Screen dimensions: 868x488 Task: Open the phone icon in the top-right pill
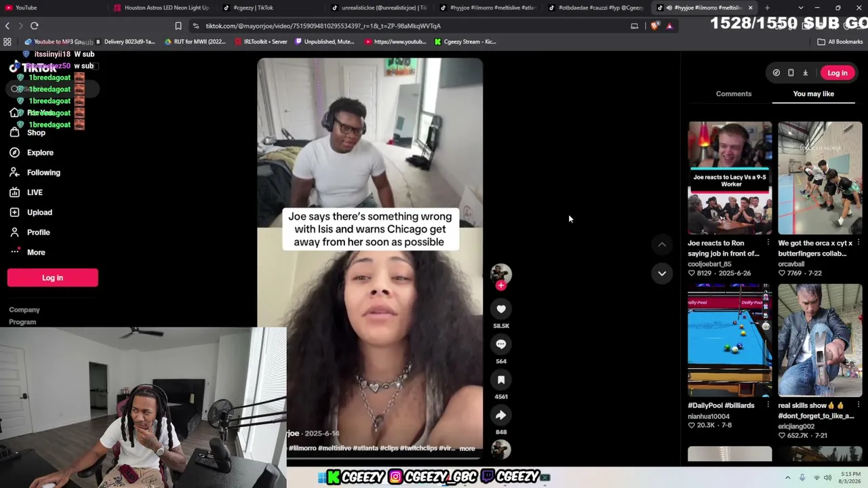[791, 73]
